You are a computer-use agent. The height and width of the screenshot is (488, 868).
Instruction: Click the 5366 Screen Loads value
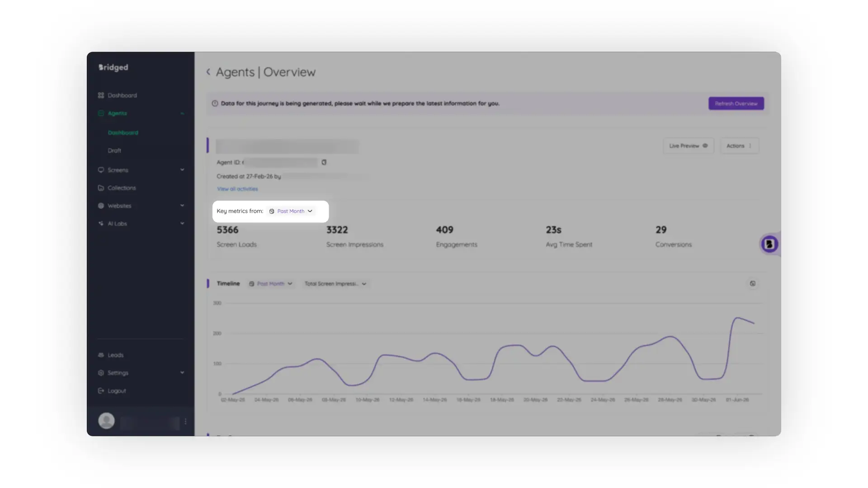click(x=227, y=230)
